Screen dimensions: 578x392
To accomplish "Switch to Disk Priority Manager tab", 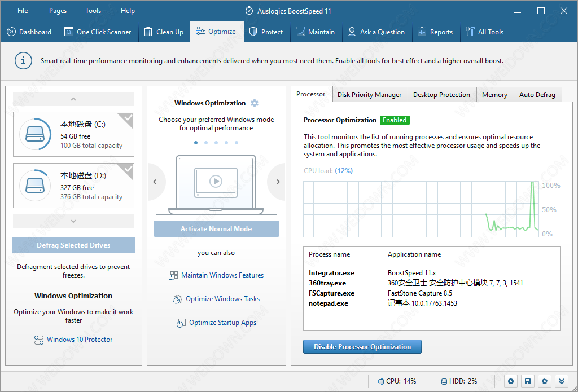I will click(369, 95).
